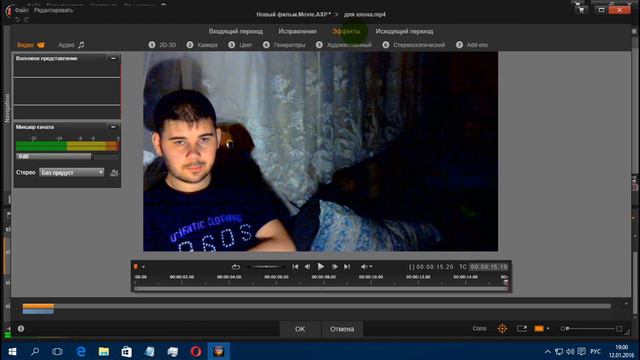Open the Файл menu
This screenshot has width=640, height=360.
[22, 10]
